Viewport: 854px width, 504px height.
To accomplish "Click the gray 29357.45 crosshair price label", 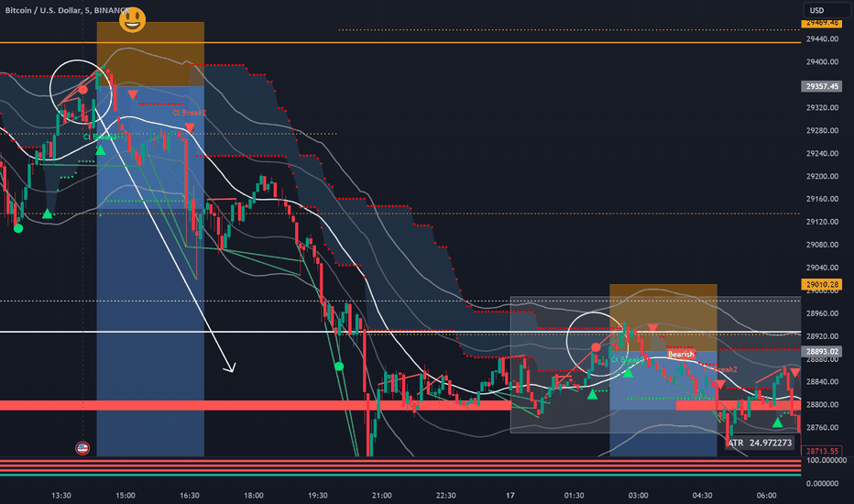I will tap(821, 86).
